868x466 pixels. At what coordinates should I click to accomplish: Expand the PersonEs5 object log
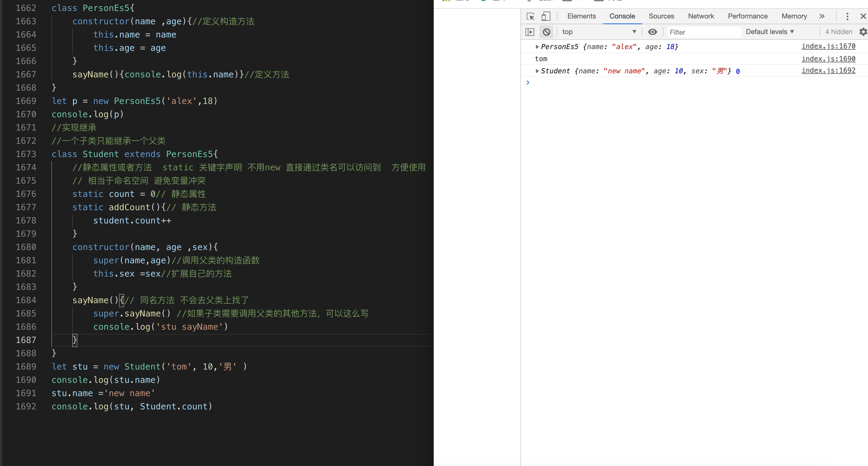537,47
